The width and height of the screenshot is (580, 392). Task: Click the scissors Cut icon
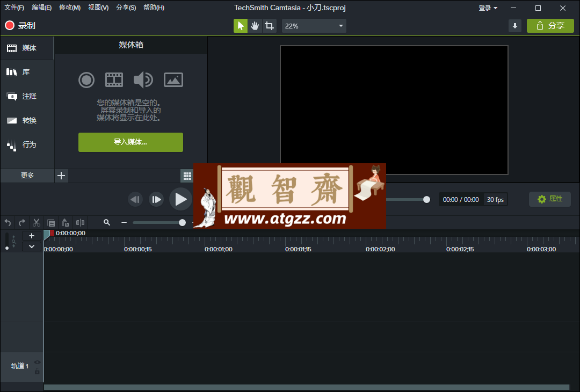click(x=37, y=223)
